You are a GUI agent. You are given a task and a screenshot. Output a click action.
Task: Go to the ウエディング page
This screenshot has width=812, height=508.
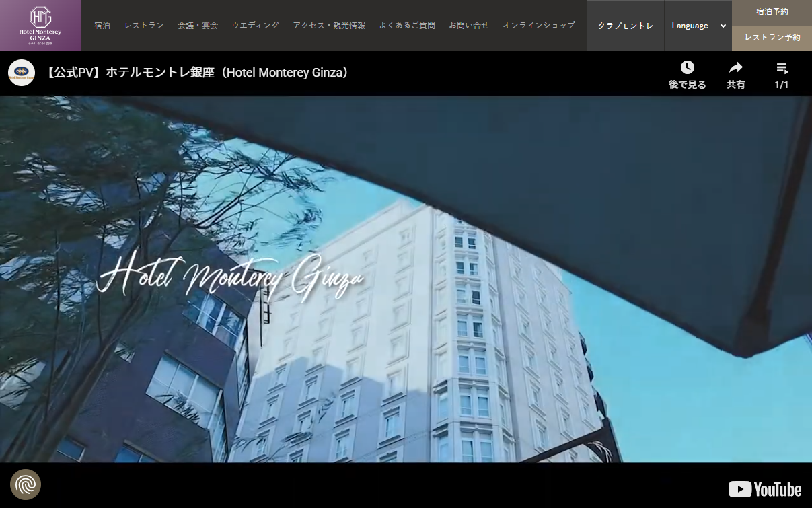pyautogui.click(x=256, y=26)
